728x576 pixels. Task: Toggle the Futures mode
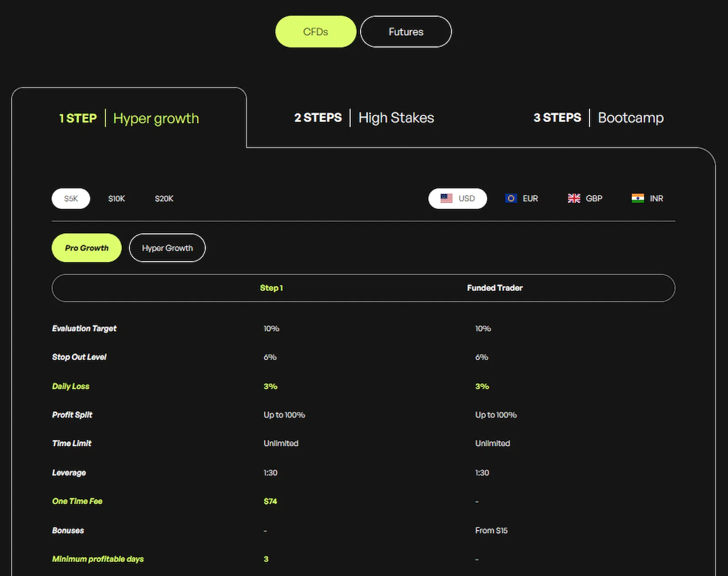[x=405, y=31]
